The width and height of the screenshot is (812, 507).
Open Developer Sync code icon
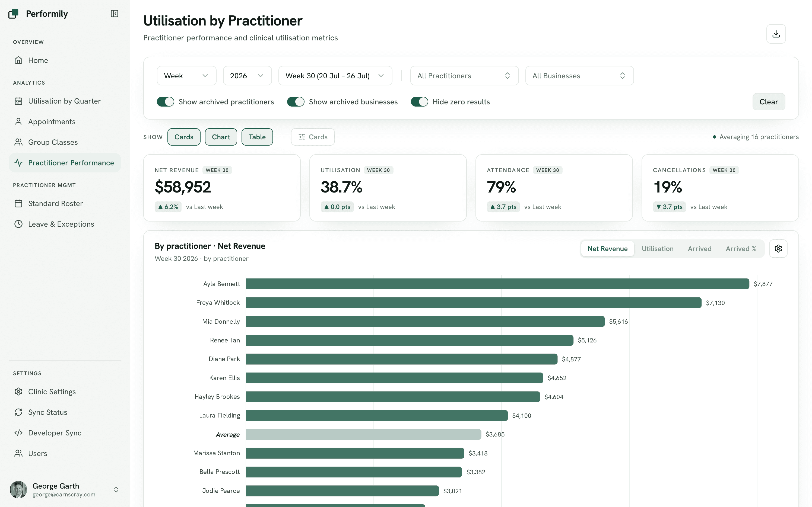point(18,432)
